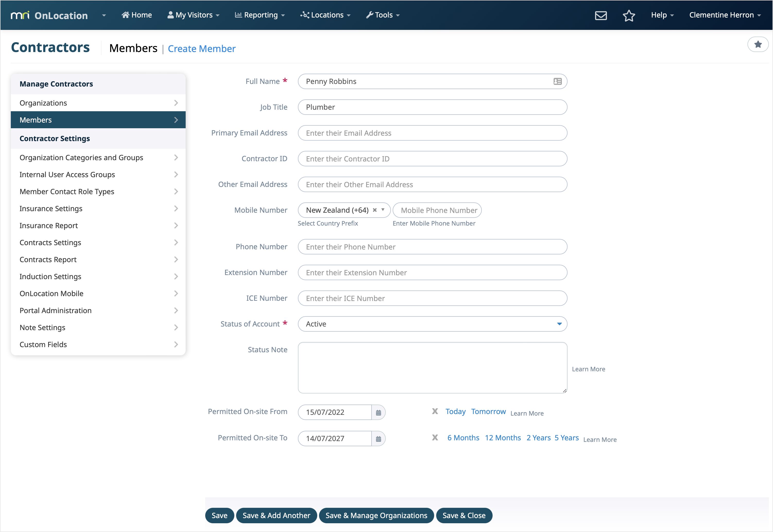
Task: Click the Extension Number field
Action: 432,273
